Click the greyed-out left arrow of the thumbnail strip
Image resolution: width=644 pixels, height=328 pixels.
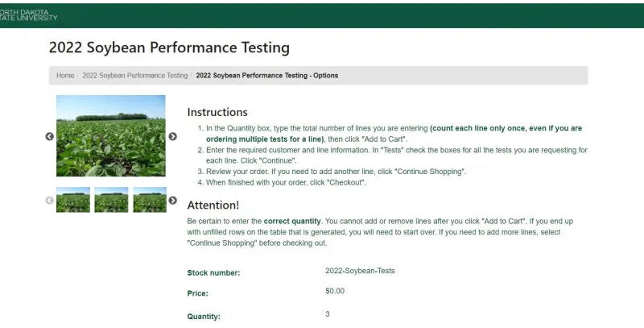coord(49,200)
